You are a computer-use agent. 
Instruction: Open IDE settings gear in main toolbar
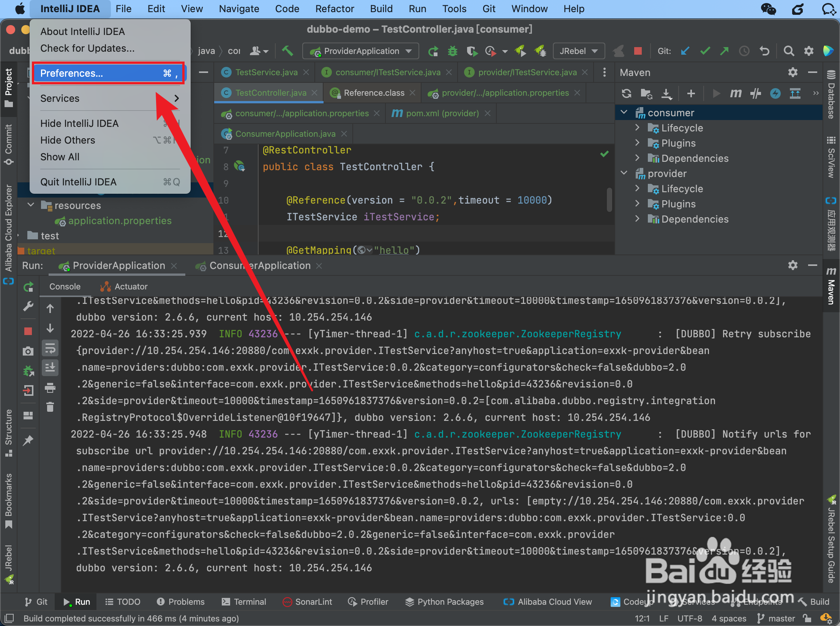coord(809,51)
